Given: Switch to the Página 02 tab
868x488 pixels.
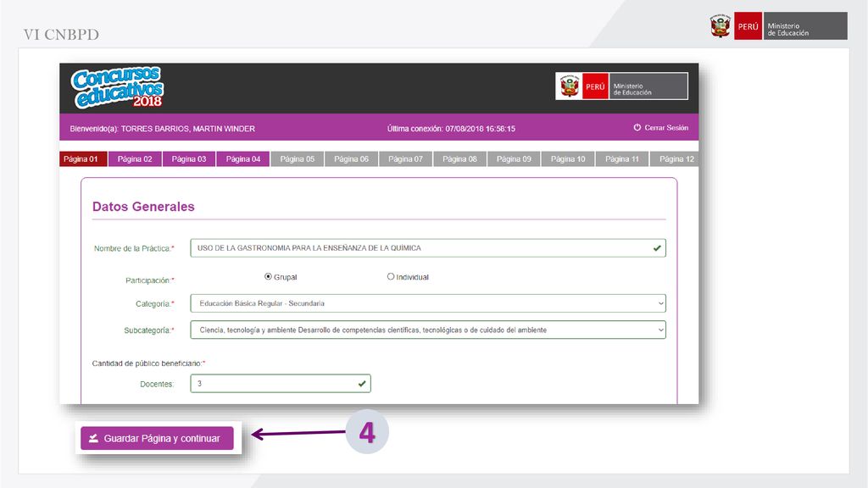Looking at the screenshot, I should click(x=135, y=158).
